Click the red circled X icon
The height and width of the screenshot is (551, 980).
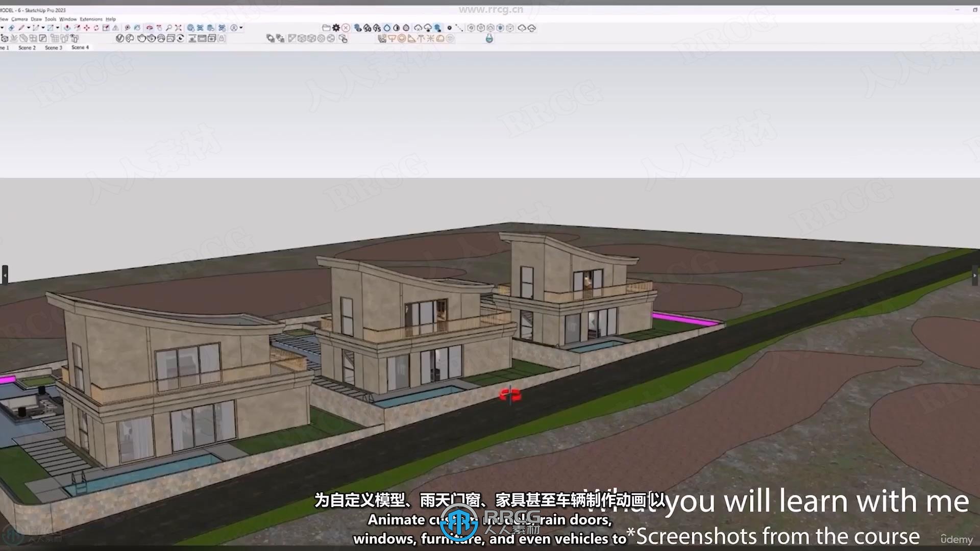346,28
